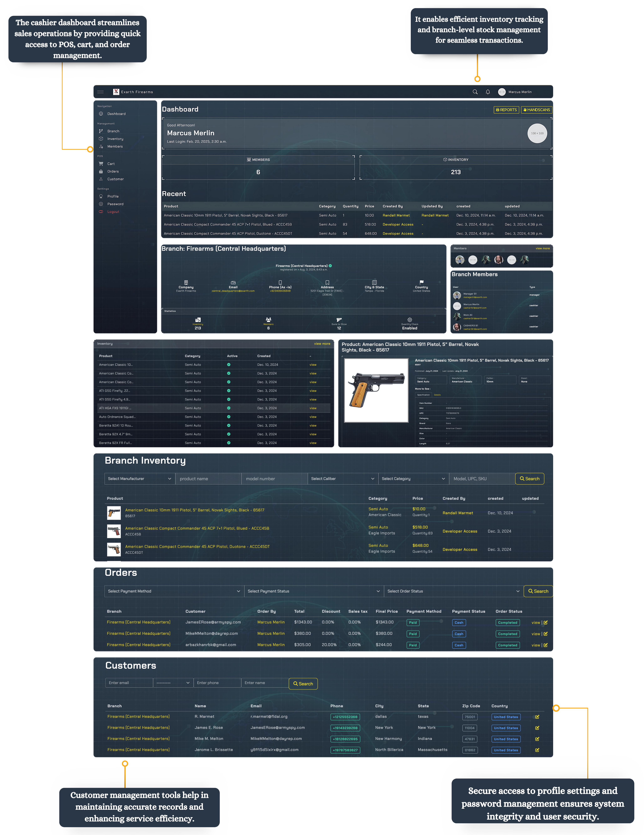This screenshot has width=644, height=835.
Task: Click the Quantity Check gear icon
Action: click(410, 320)
